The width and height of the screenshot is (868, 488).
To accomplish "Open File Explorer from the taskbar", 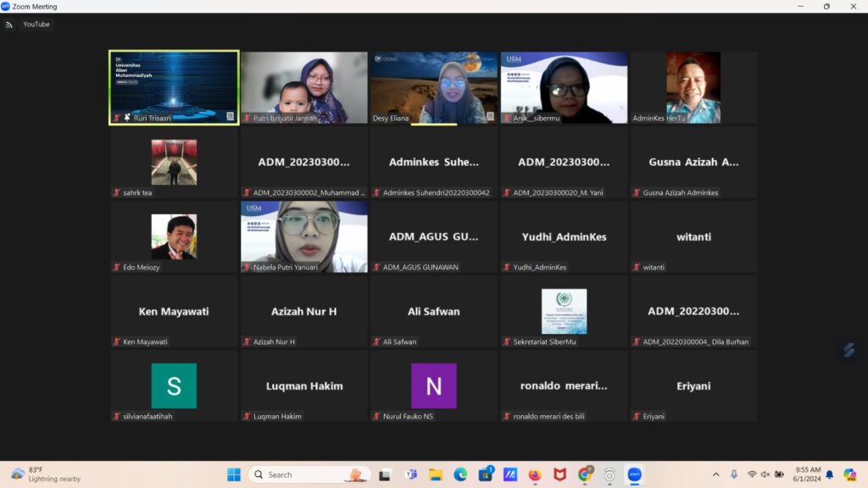I will coord(436,474).
